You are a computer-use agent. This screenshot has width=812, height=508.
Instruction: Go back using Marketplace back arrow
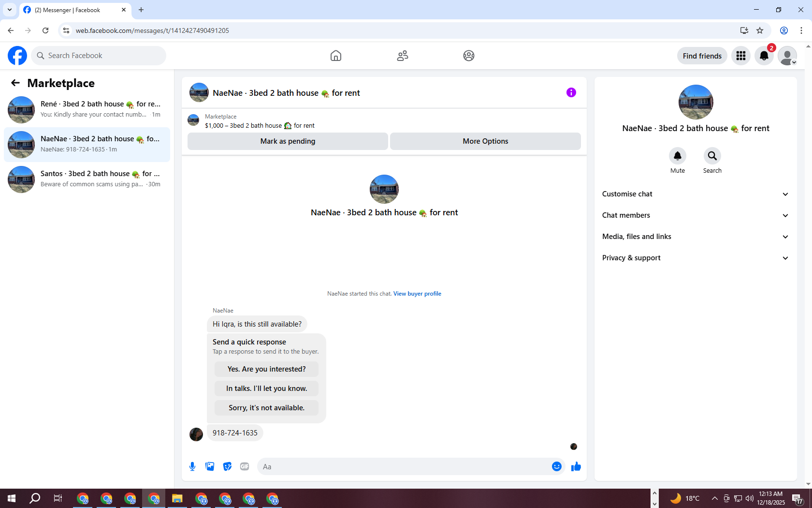tap(15, 83)
